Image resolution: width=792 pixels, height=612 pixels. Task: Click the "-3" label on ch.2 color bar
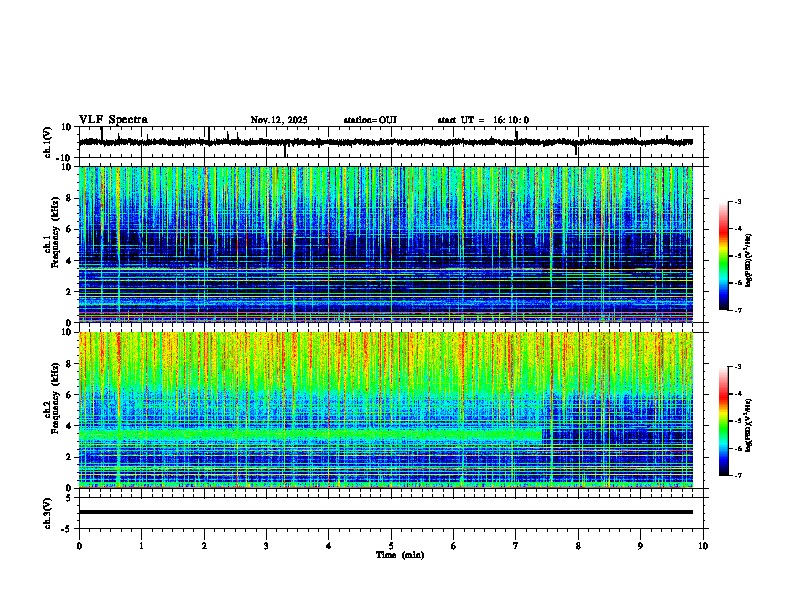coord(738,367)
